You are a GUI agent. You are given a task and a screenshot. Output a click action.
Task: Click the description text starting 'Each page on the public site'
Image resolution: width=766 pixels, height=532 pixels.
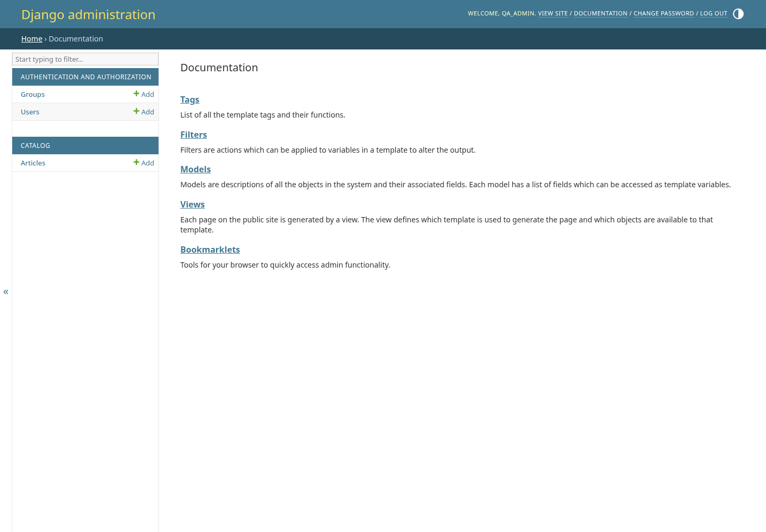pyautogui.click(x=446, y=225)
